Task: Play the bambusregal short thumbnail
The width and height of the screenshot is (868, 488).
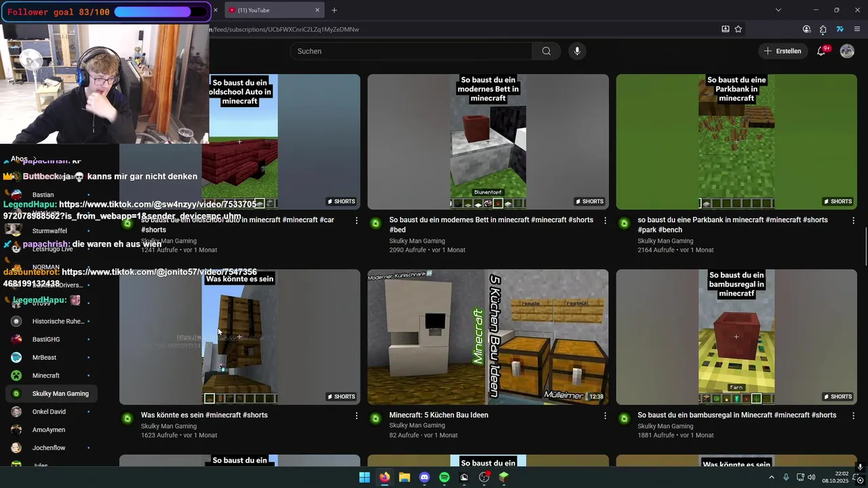Action: pos(736,337)
